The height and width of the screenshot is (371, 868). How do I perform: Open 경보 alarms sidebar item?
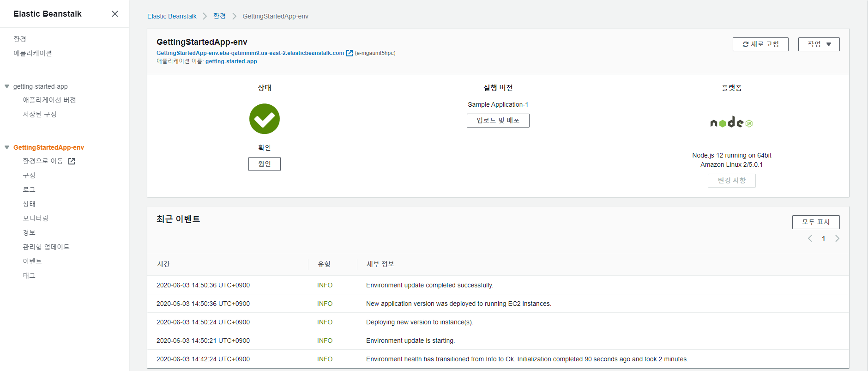(x=29, y=233)
